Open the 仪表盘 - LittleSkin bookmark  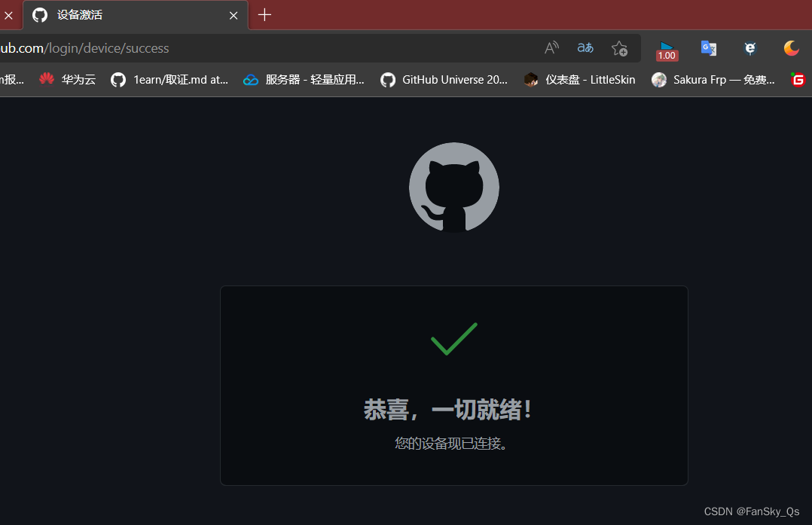579,79
